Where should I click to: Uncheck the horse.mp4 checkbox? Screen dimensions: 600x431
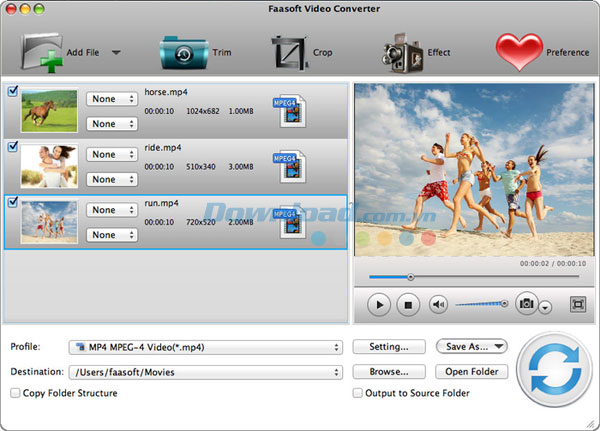coord(13,91)
